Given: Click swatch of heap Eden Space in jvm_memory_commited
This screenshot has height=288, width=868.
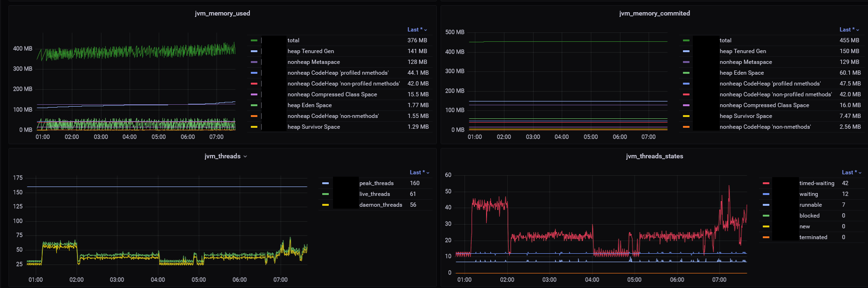Looking at the screenshot, I should [x=686, y=73].
